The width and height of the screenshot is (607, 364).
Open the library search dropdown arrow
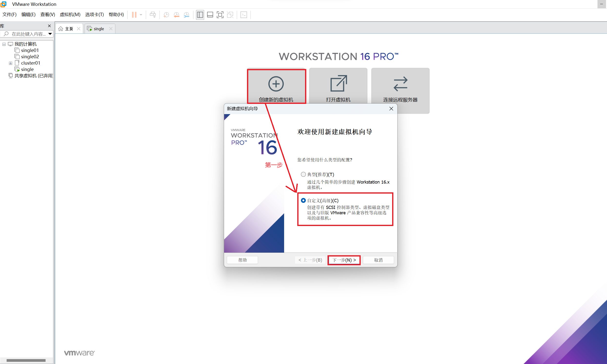(50, 34)
